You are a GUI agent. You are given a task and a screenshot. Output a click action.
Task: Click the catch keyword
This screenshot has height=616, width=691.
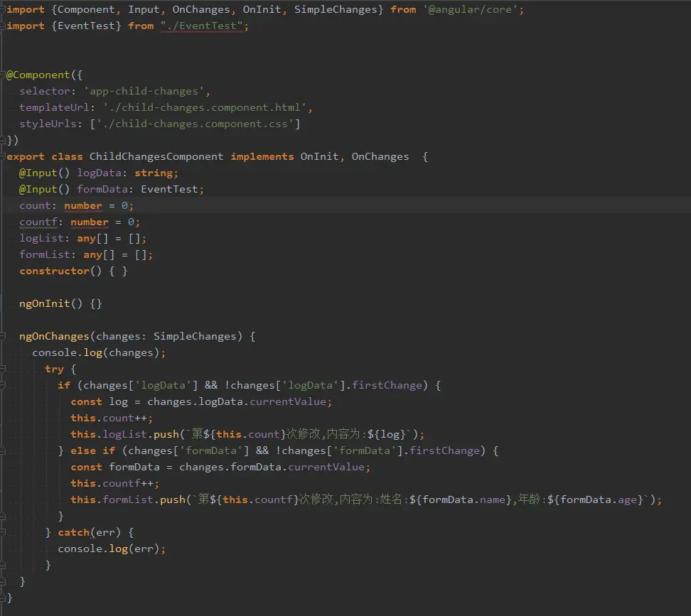[74, 532]
